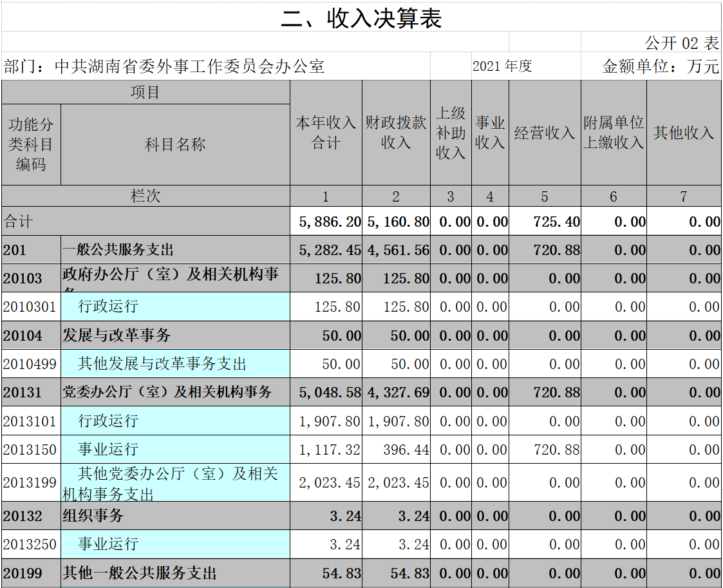Click code cell 20131
This screenshot has width=723, height=588.
coord(31,392)
